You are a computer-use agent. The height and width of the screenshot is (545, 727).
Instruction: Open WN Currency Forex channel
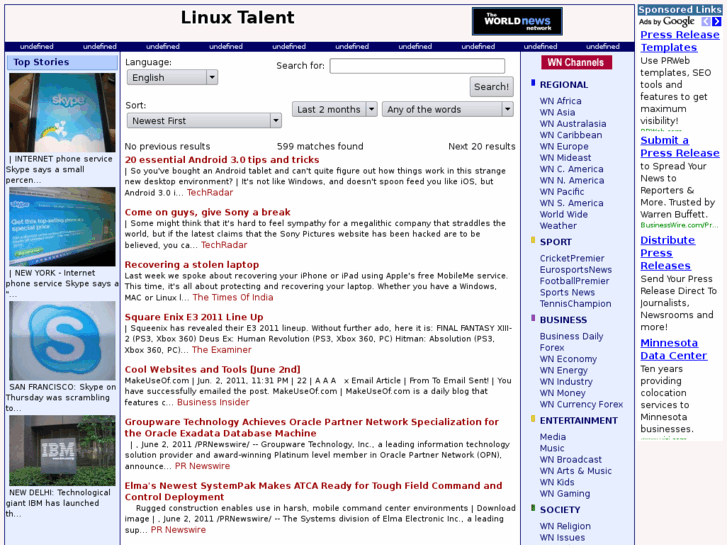pyautogui.click(x=581, y=404)
